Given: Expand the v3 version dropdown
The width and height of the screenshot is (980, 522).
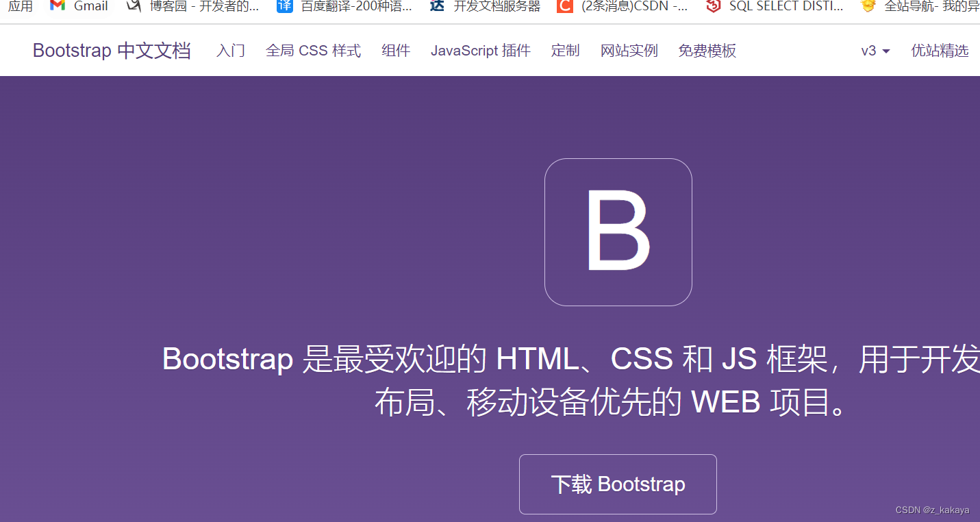Looking at the screenshot, I should (875, 51).
